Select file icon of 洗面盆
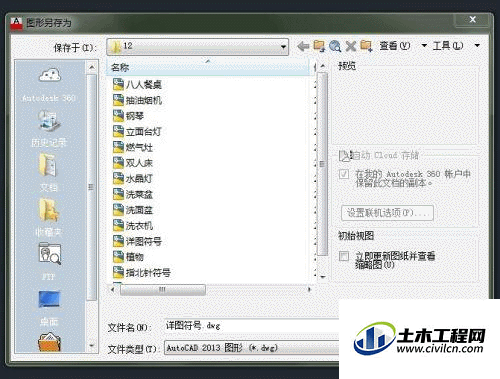500x379 pixels. point(118,210)
